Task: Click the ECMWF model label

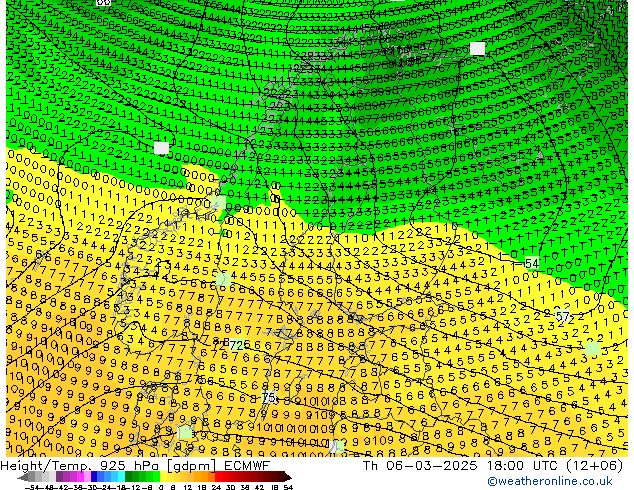Action: (247, 466)
